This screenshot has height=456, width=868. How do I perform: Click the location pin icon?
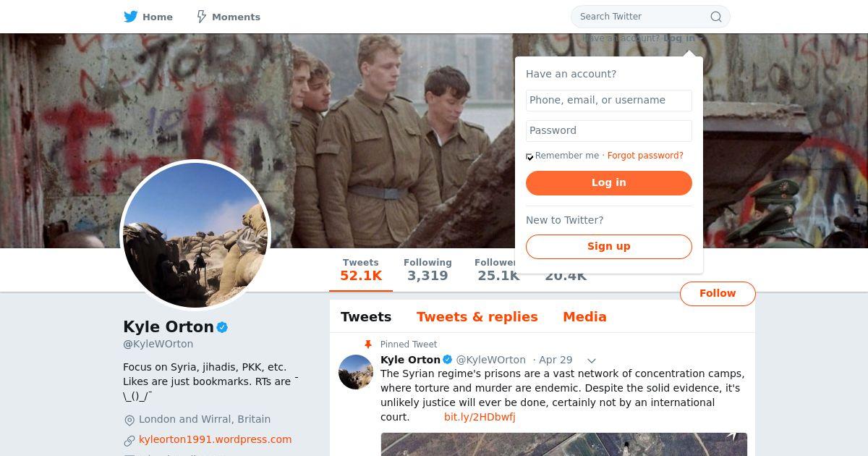pos(129,420)
